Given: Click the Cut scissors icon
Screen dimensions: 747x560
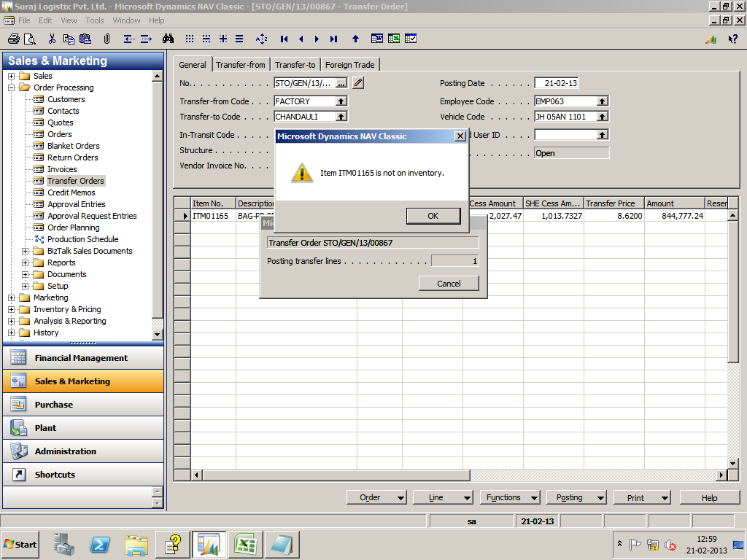Looking at the screenshot, I should coord(53,39).
